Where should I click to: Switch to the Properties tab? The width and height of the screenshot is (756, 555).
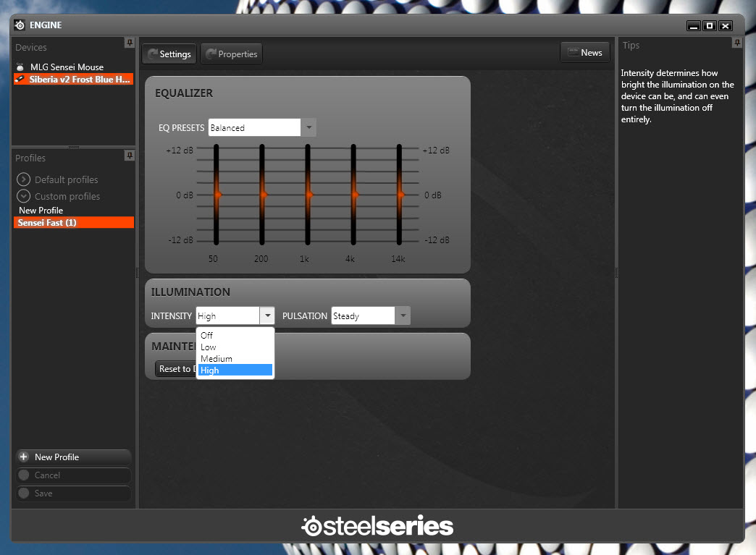pyautogui.click(x=232, y=54)
